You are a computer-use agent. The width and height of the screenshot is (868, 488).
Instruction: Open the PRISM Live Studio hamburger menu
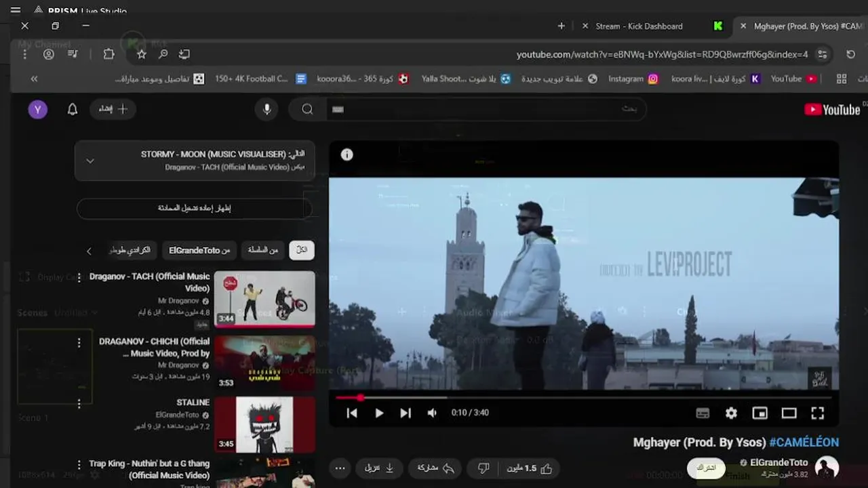[x=16, y=10]
